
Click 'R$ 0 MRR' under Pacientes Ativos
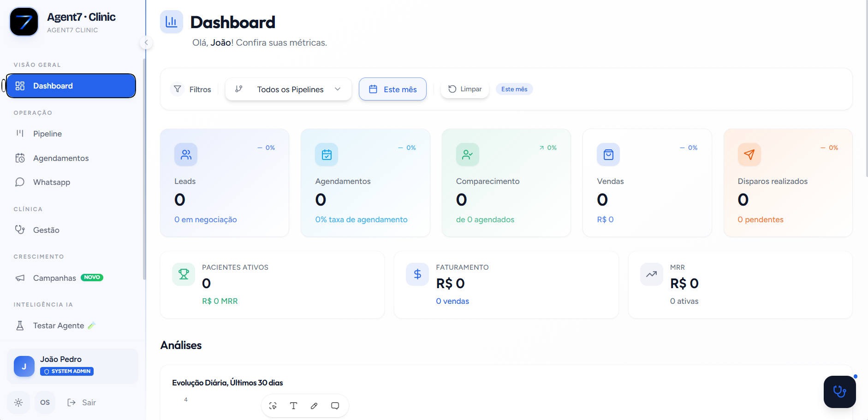pos(220,301)
